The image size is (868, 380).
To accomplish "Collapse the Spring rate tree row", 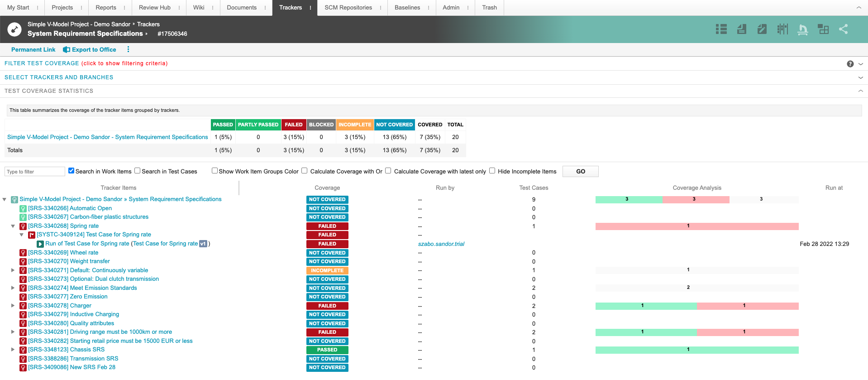I will click(13, 226).
